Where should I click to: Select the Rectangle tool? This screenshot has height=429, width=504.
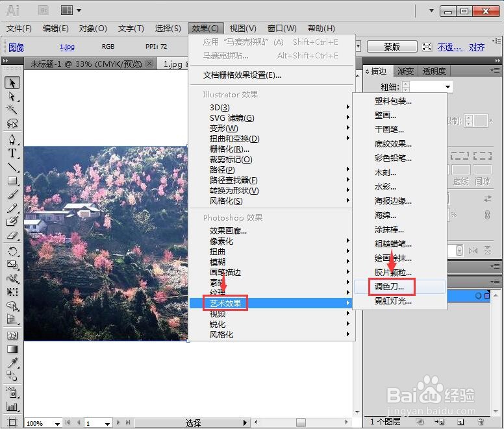[x=12, y=180]
